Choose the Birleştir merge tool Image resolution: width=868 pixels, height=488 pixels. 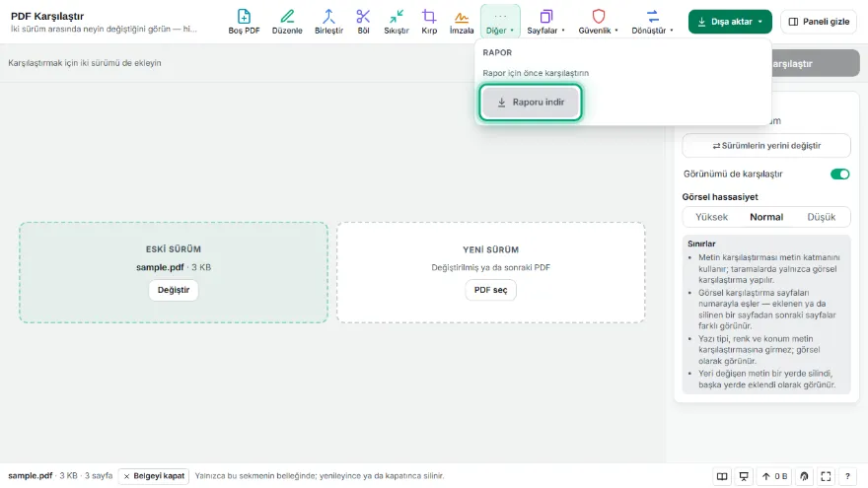[x=328, y=22]
